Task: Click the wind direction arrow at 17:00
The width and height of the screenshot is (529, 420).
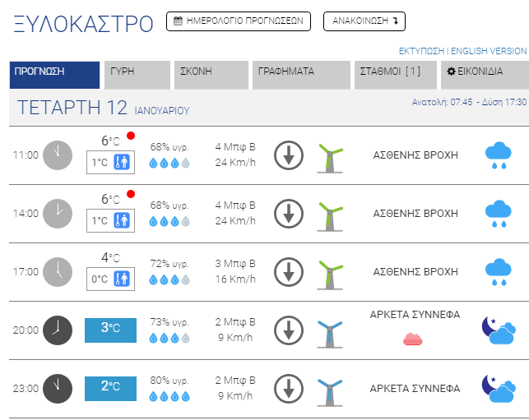Action: coord(288,271)
